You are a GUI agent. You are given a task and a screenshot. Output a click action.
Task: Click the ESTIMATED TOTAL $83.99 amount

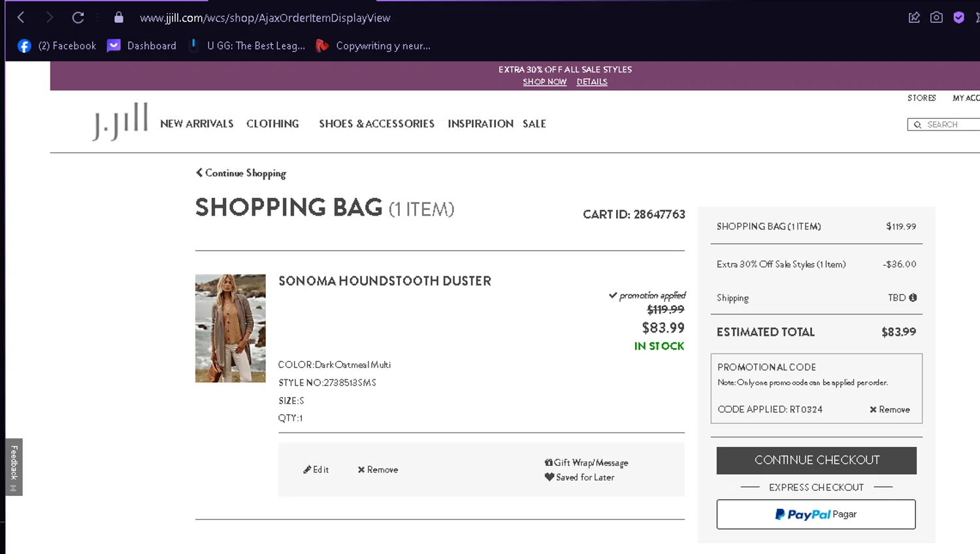click(x=898, y=332)
